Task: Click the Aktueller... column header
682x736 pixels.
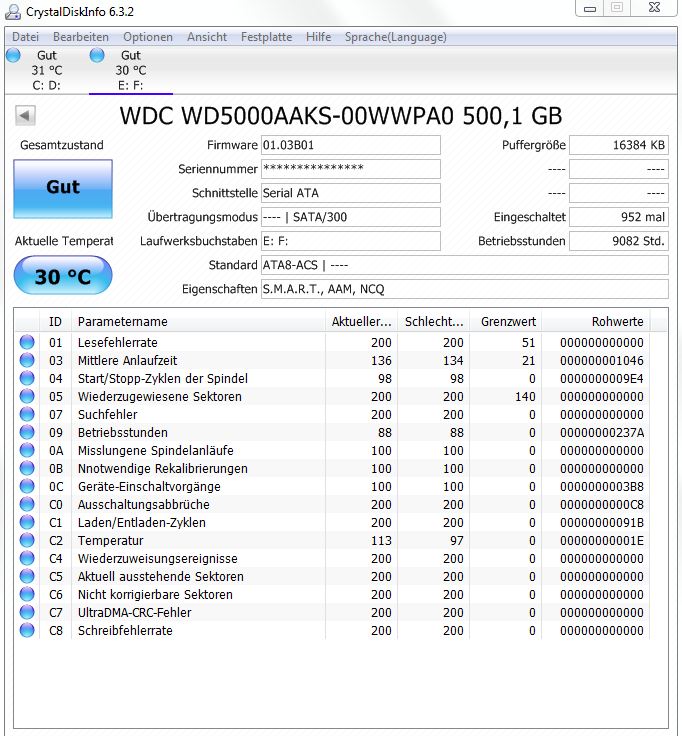Action: 361,322
